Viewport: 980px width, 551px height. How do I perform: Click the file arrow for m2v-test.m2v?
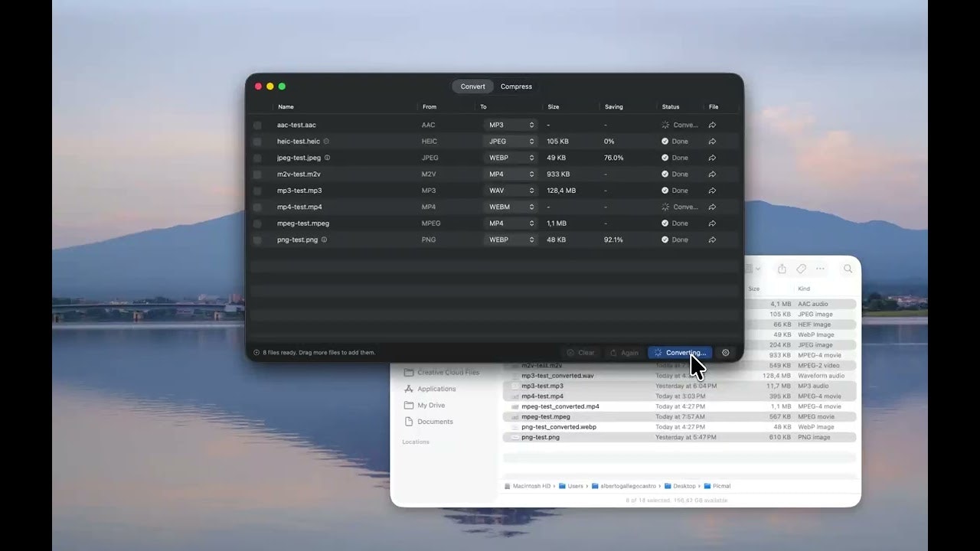click(712, 174)
